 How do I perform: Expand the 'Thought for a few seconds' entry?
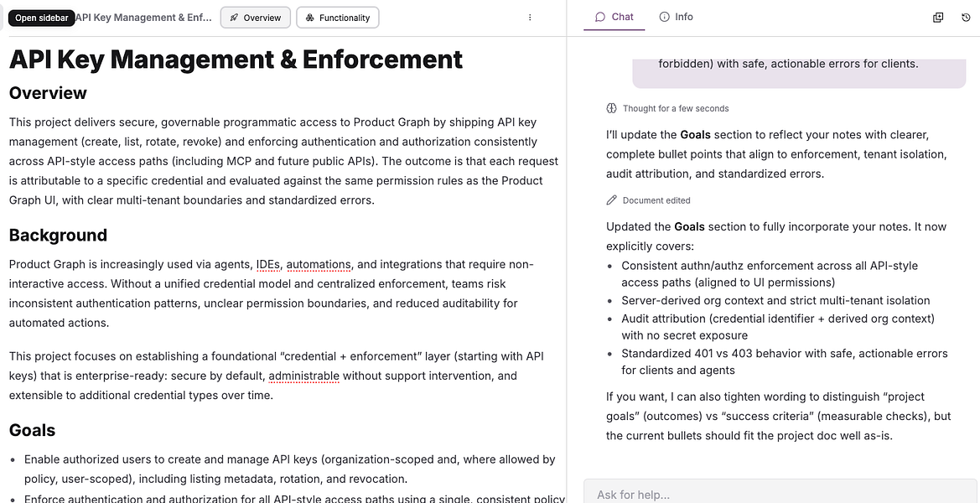pyautogui.click(x=667, y=109)
